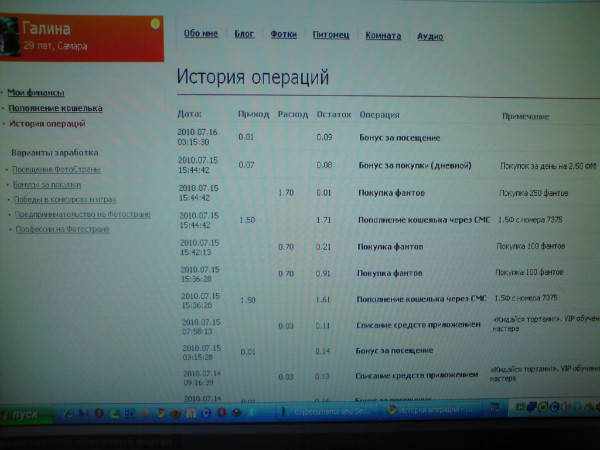Click the Галина profile name heading
600x450 pixels.
tap(47, 29)
